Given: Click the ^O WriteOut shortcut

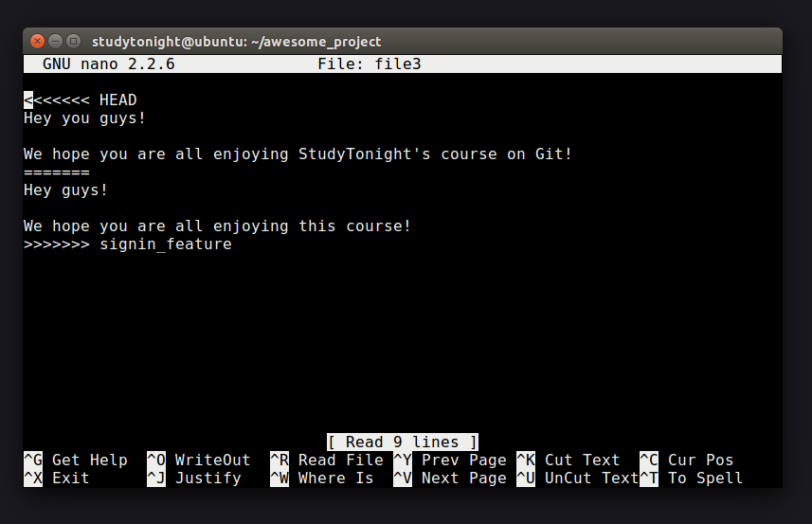Looking at the screenshot, I should click(x=199, y=461).
